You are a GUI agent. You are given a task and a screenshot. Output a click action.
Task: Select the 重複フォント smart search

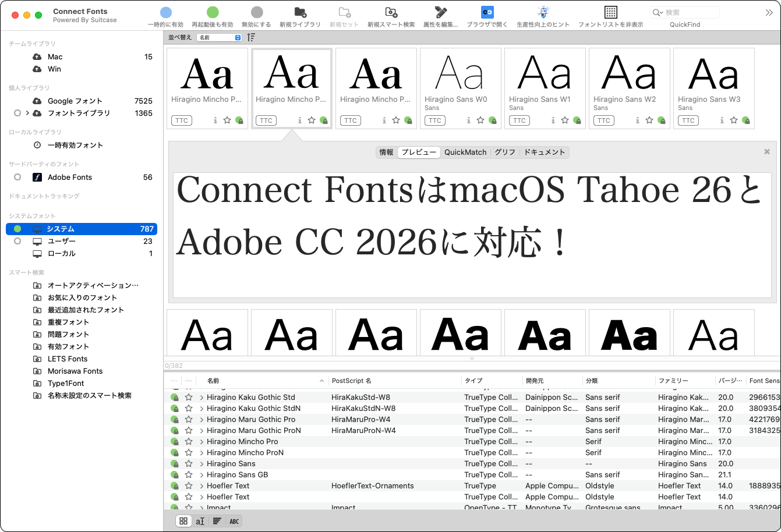pos(82,322)
